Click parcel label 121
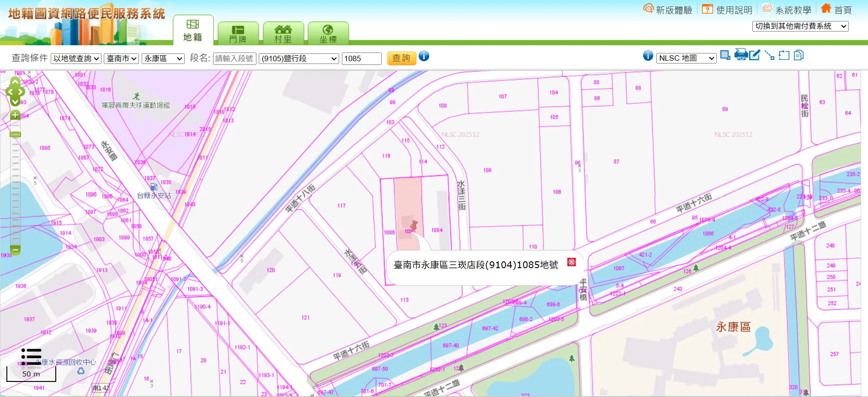Image resolution: width=868 pixels, height=397 pixels. tap(305, 318)
